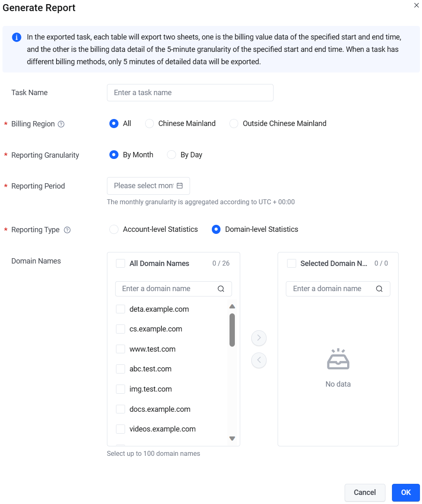Screen dimensions: 422x504
Task: Click the Billing Region help icon
Action: [61, 124]
